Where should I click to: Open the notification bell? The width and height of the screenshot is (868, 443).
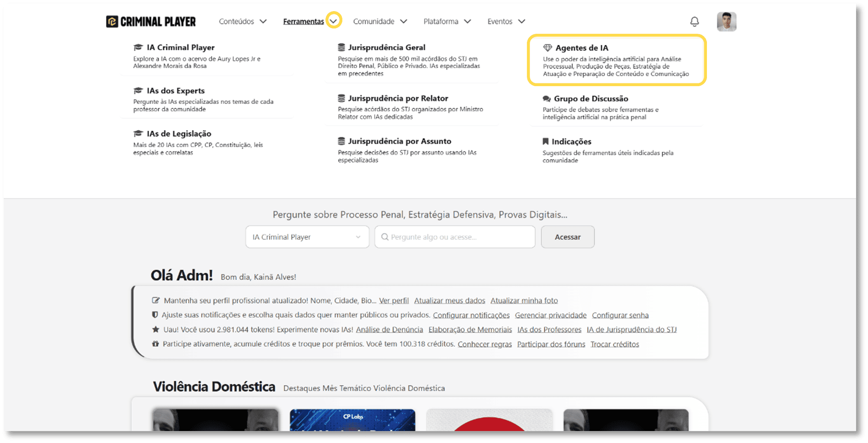click(695, 21)
